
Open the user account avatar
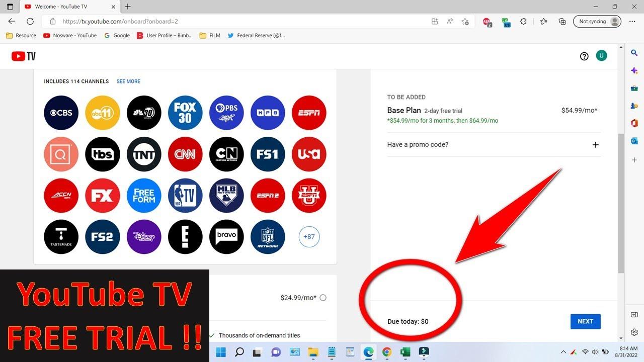coord(601,56)
